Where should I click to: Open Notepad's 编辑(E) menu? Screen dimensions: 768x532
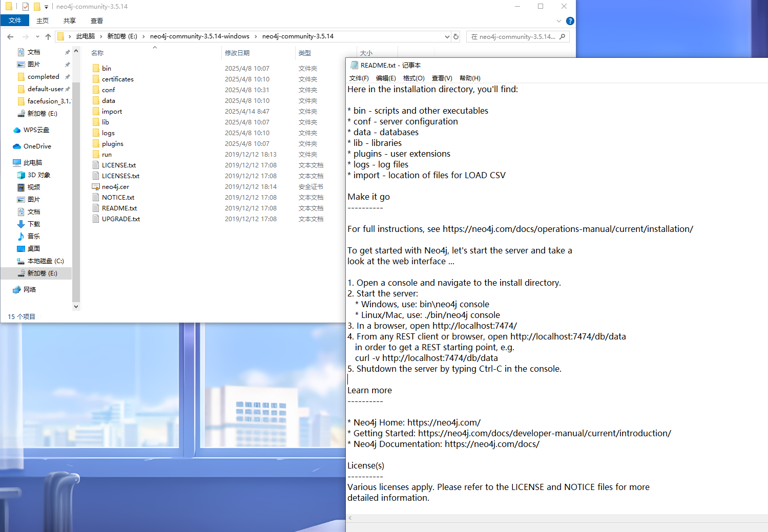[x=386, y=78]
